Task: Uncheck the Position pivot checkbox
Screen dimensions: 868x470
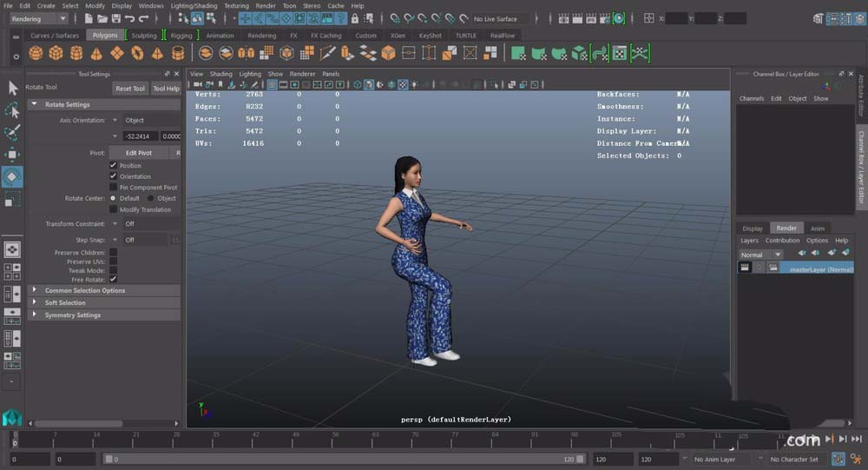Action: [113, 165]
